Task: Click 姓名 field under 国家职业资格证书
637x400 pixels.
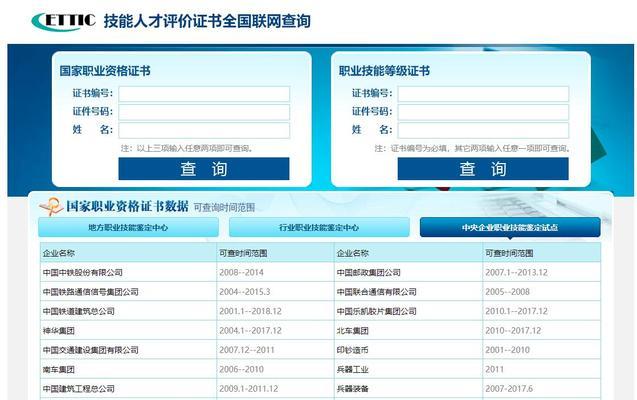Action: (204, 130)
